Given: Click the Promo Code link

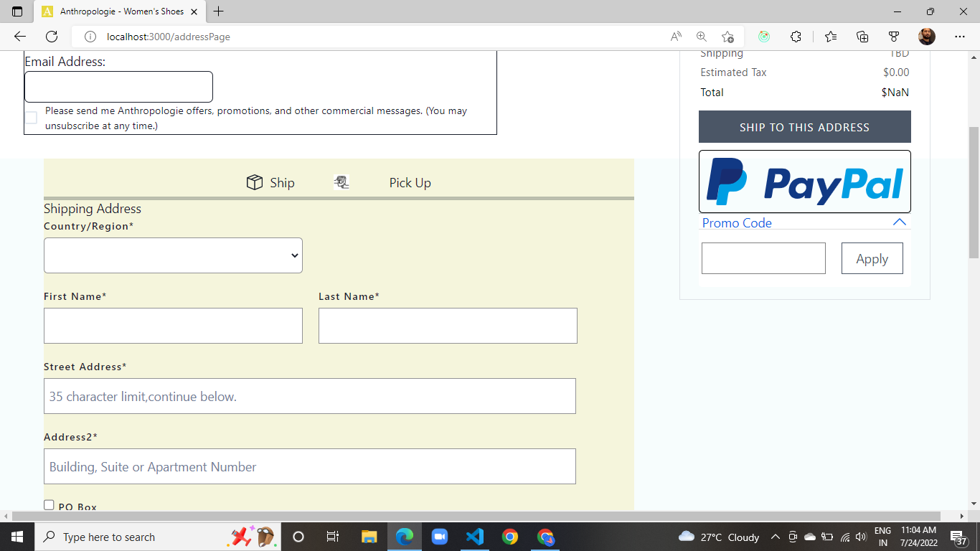Looking at the screenshot, I should pyautogui.click(x=737, y=223).
